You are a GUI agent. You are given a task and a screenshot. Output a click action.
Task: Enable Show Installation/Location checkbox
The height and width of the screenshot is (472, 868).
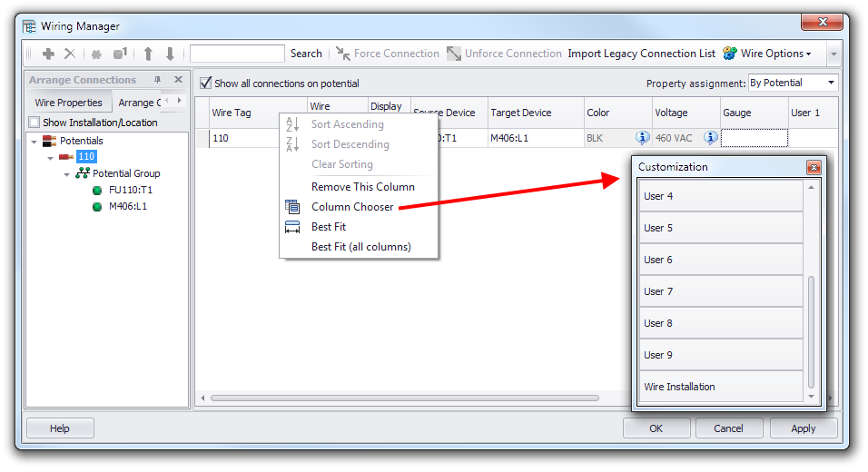point(35,123)
